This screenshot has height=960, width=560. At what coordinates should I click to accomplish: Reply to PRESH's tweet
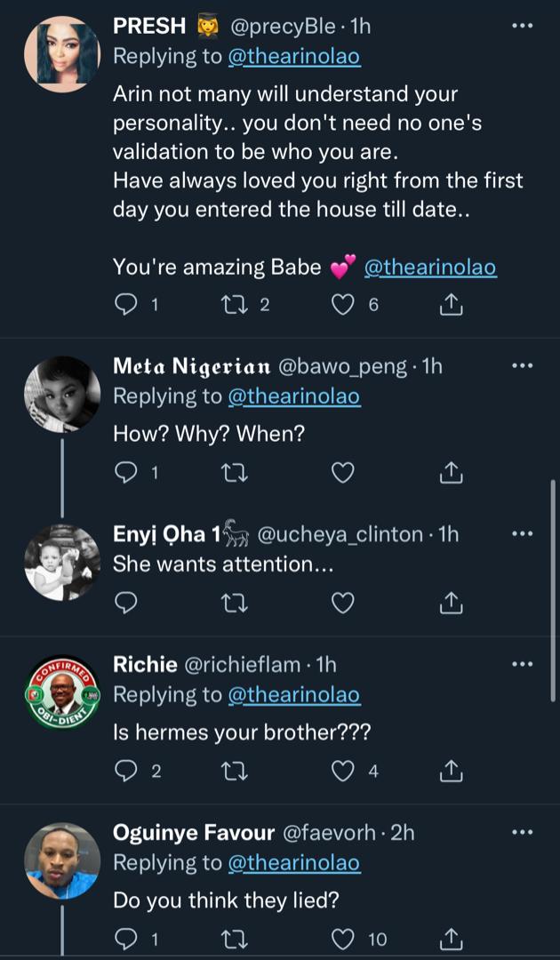pyautogui.click(x=127, y=305)
